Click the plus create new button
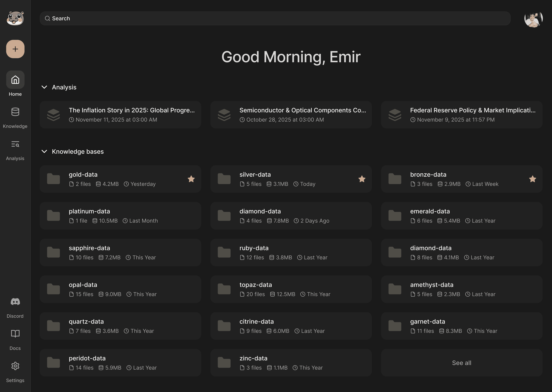Screen dimensions: 552x392 (x=15, y=49)
